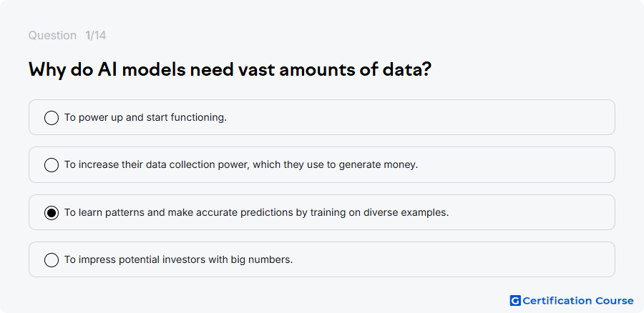Select the 'impress potential investors' radio button
Screen dimensions: 644x313
(52, 260)
